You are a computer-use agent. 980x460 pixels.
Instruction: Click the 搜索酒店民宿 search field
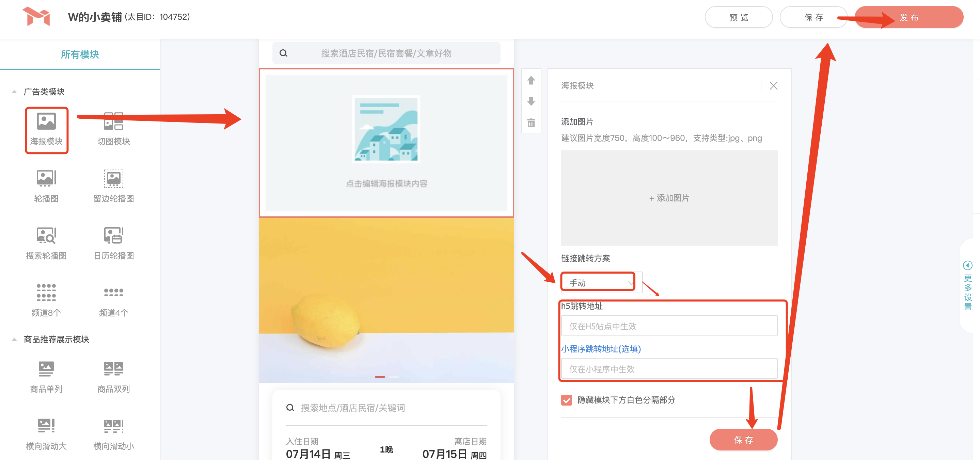pos(386,53)
